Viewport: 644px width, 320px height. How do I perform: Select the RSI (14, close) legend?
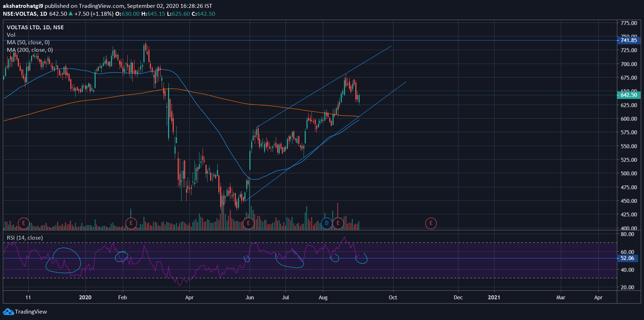[25, 238]
